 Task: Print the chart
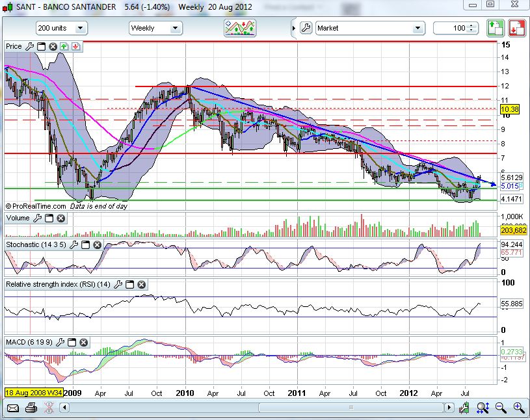tap(31, 408)
